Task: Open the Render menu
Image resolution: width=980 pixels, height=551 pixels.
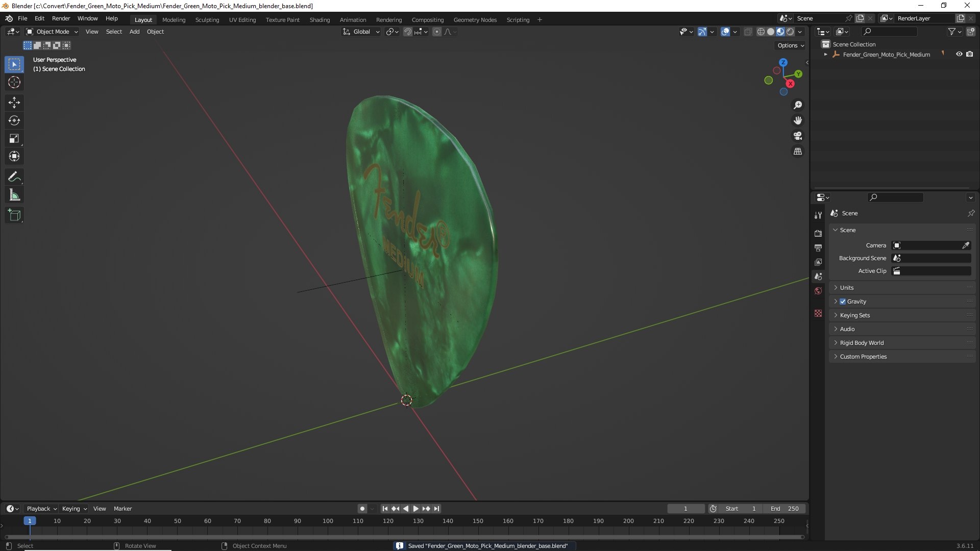Action: pyautogui.click(x=61, y=18)
